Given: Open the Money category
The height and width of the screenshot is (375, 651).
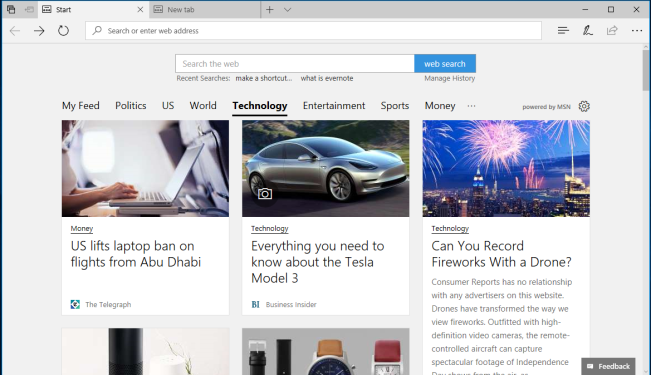Looking at the screenshot, I should tap(440, 106).
